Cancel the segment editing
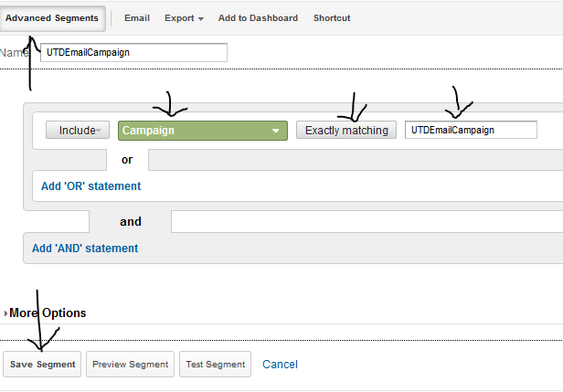 pos(280,365)
